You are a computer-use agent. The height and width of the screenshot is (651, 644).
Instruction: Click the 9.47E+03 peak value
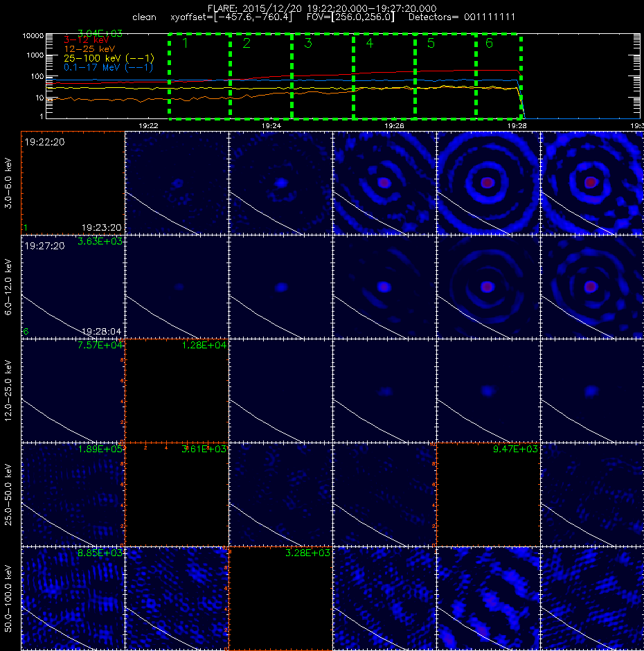[x=515, y=449]
